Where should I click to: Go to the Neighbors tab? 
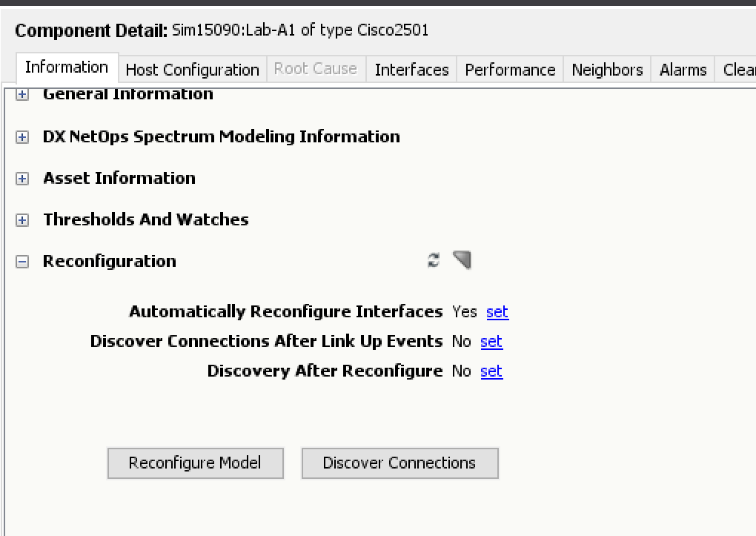[607, 70]
